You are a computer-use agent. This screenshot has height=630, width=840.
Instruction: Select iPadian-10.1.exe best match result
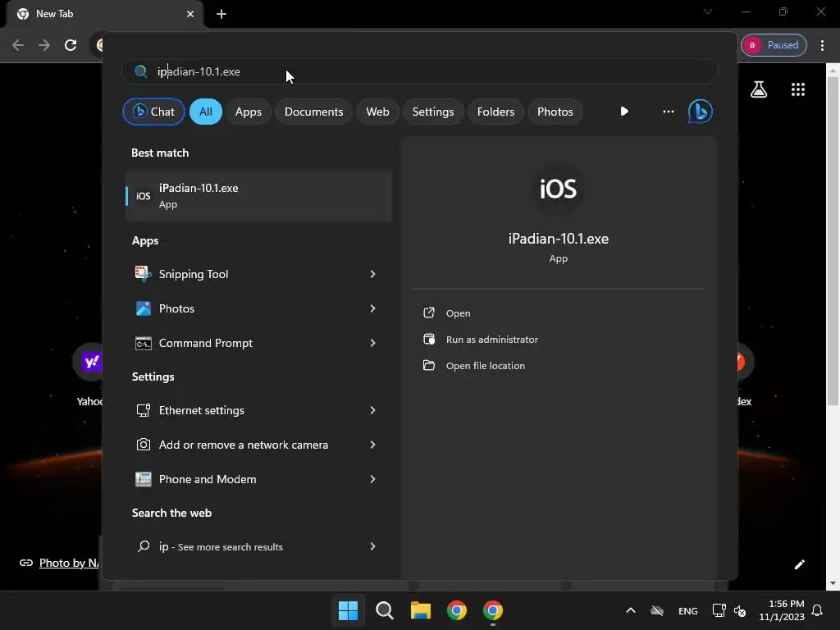(x=258, y=196)
